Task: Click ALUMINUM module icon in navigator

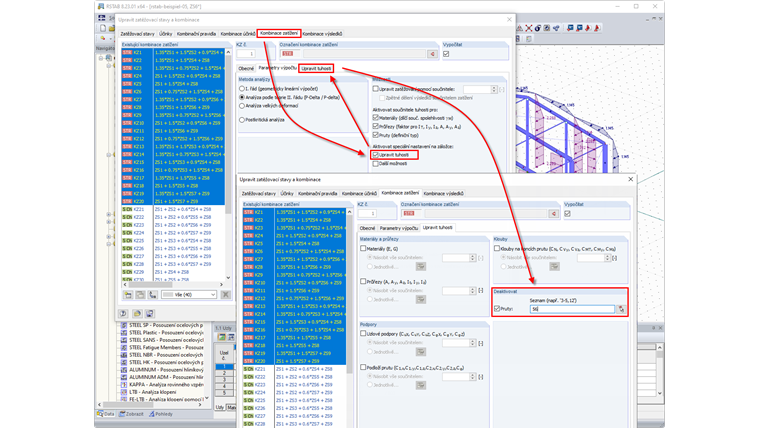Action: click(124, 369)
